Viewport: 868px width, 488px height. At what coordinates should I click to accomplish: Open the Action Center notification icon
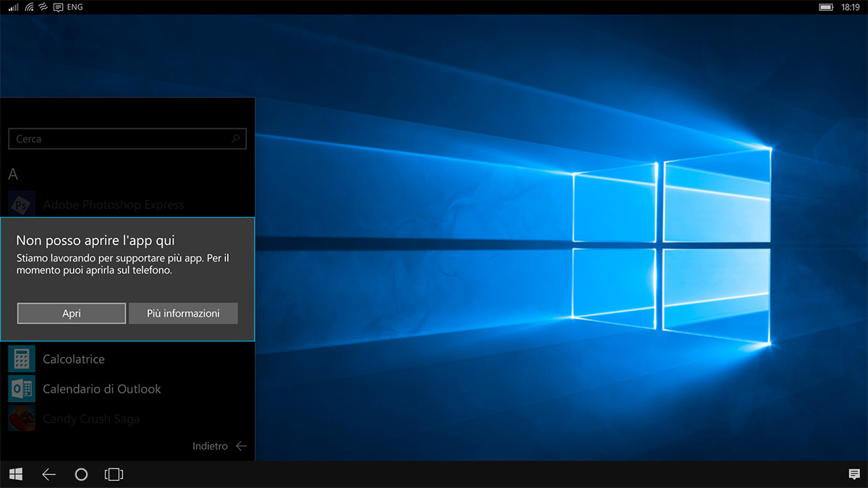pos(854,474)
